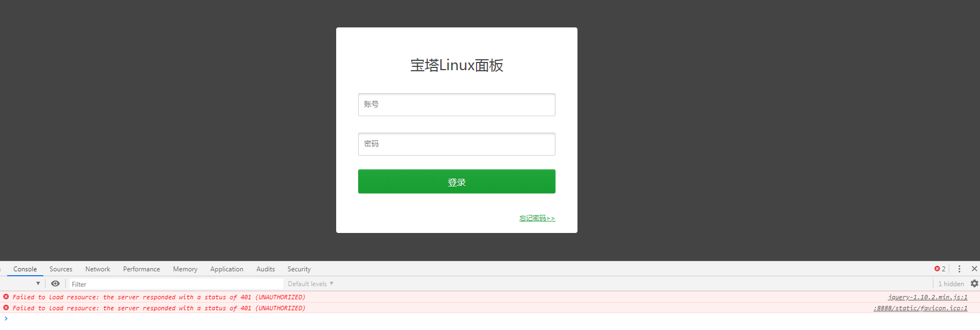The image size is (980, 330).
Task: Open the DevTools kebab menu icon
Action: point(959,269)
